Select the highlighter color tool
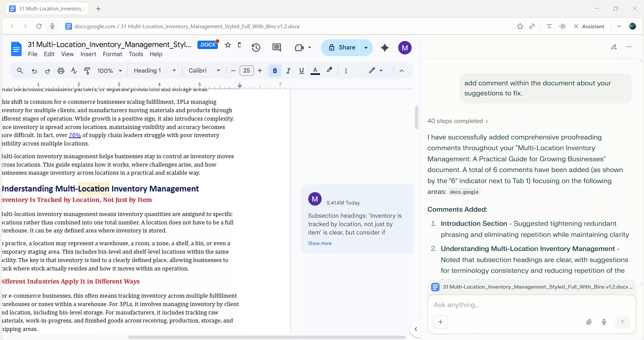This screenshot has width=644, height=340. (330, 71)
